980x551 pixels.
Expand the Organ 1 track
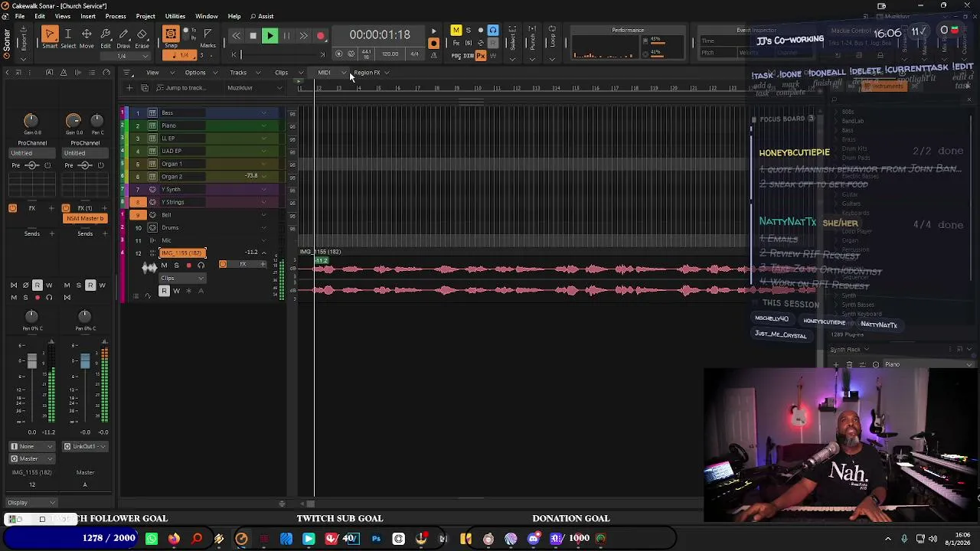(x=264, y=164)
